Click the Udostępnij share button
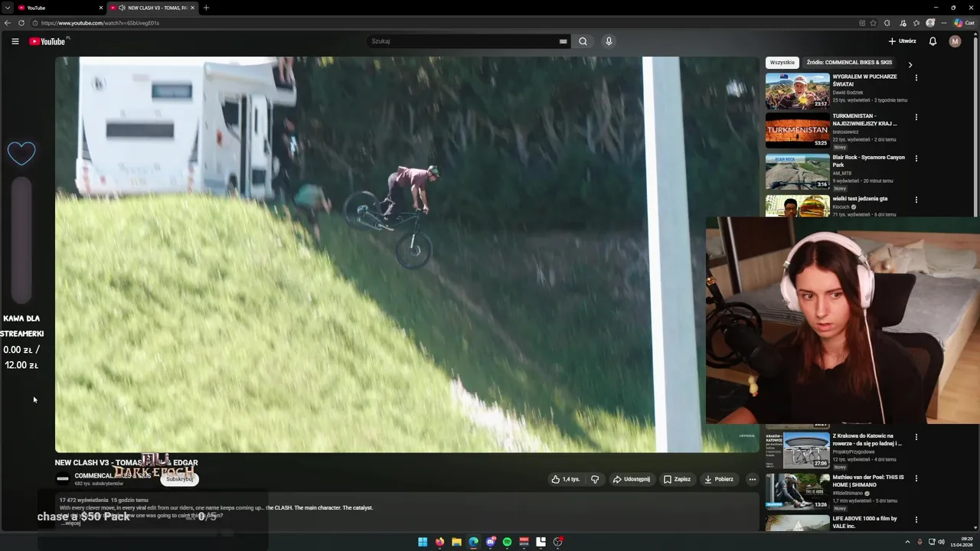The height and width of the screenshot is (551, 980). [x=632, y=479]
